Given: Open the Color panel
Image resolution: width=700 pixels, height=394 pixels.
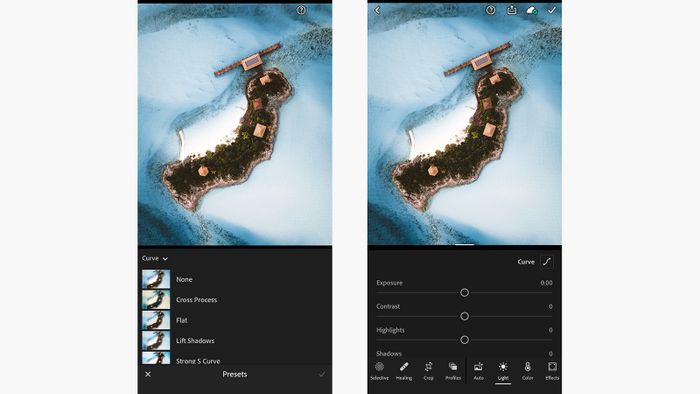Looking at the screenshot, I should coord(528,371).
